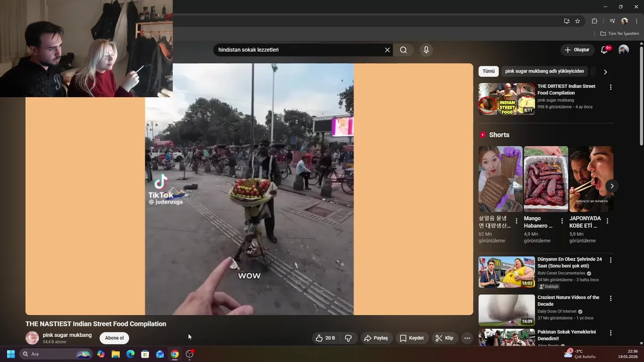644x362 pixels.
Task: Select pink sugar mukbang adlı yükleyiciden chip
Action: 544,71
